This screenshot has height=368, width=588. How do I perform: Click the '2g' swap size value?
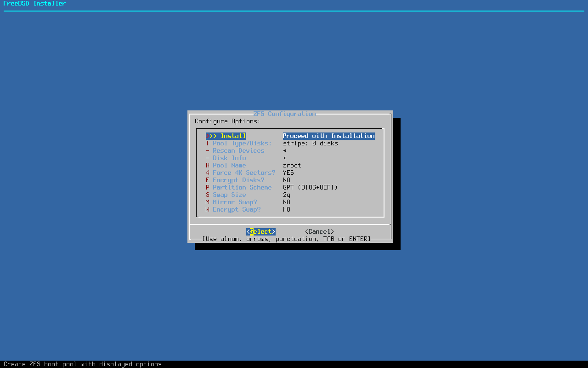[x=287, y=195]
